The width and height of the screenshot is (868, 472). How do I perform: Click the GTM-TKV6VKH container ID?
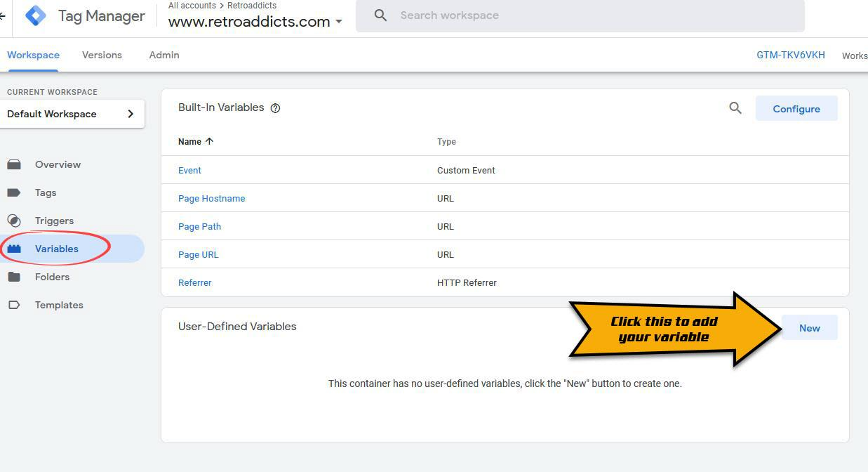[790, 55]
